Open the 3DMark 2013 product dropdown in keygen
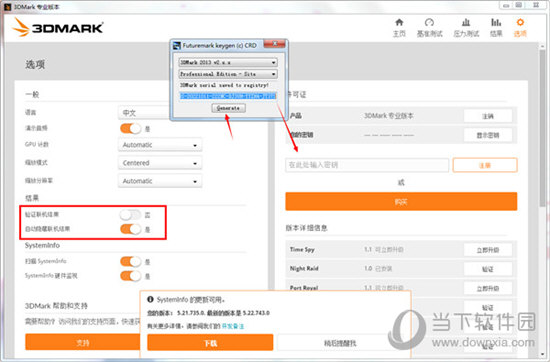Screen dimensions: 550x362 [x=228, y=62]
